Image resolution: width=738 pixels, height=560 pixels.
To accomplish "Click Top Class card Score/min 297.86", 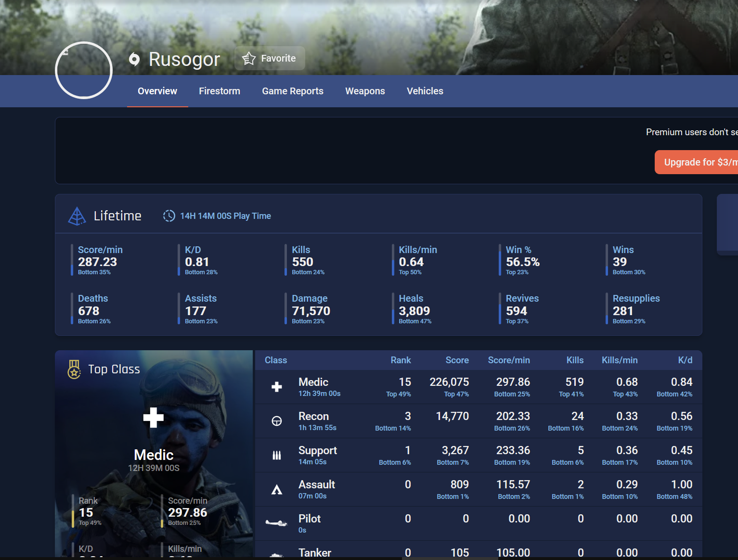I will point(188,512).
